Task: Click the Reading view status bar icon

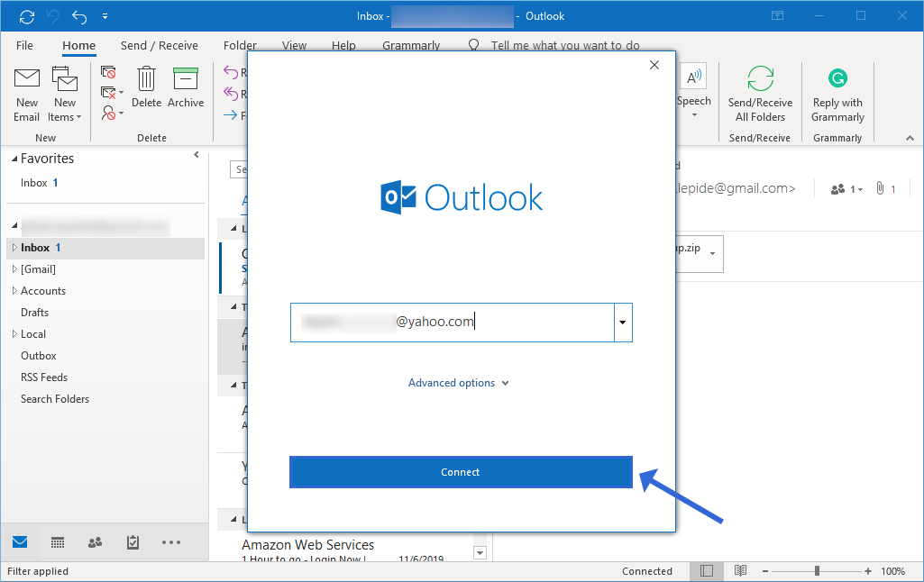Action: pos(741,570)
